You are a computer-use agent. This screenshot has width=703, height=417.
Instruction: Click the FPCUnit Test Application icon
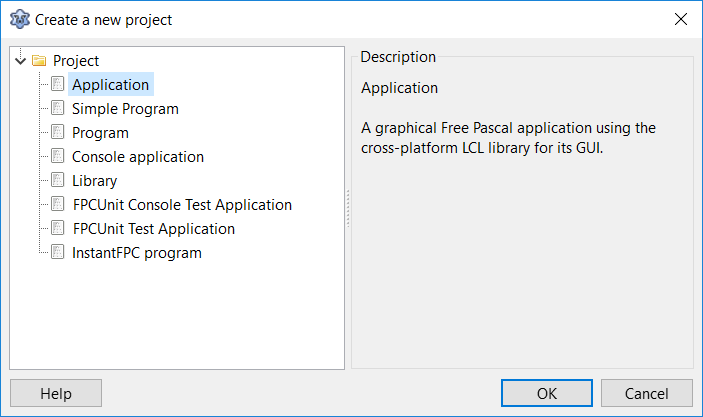57,229
